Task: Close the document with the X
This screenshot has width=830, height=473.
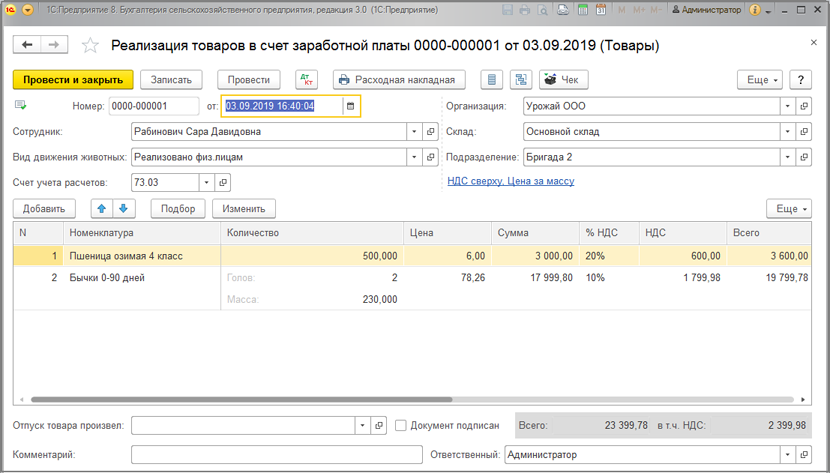Action: coord(814,42)
